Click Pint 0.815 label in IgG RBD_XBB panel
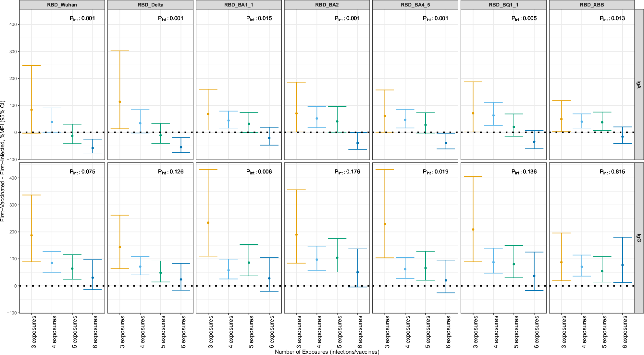Viewport: 644px width, 355px height. point(612,172)
